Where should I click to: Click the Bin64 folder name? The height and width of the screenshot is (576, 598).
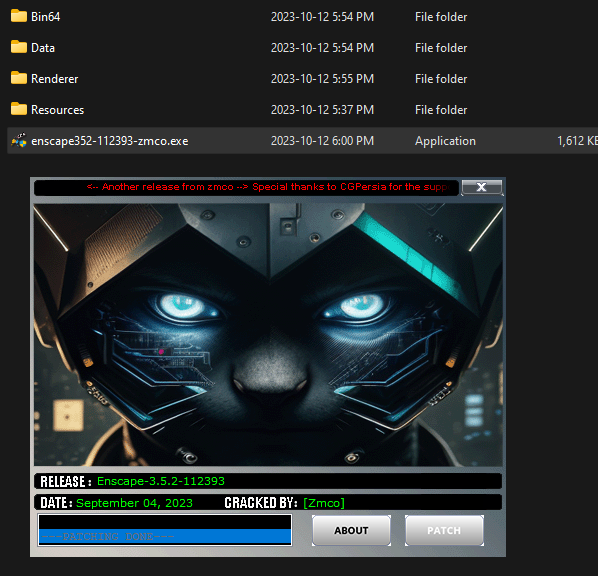pos(45,17)
